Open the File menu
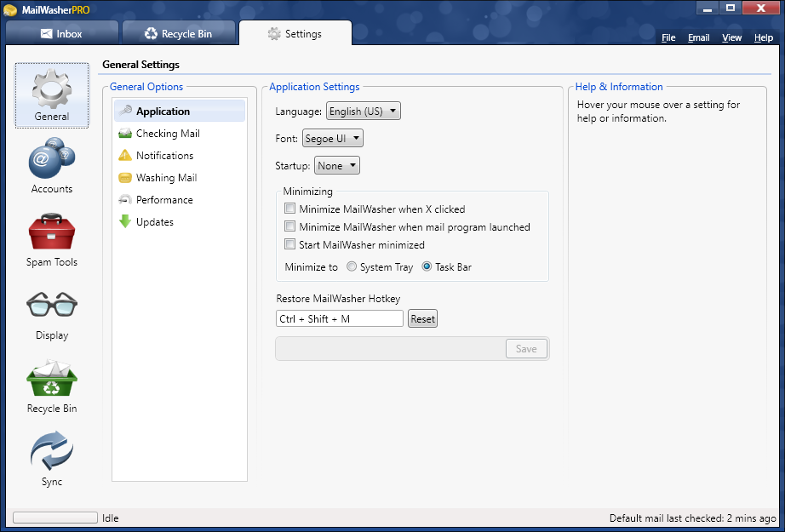The image size is (785, 532). [x=668, y=37]
